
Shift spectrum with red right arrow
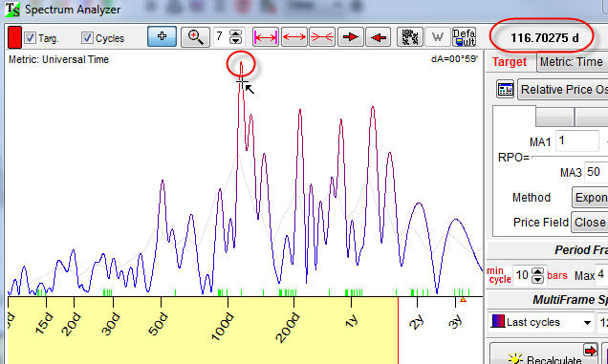pyautogui.click(x=351, y=37)
